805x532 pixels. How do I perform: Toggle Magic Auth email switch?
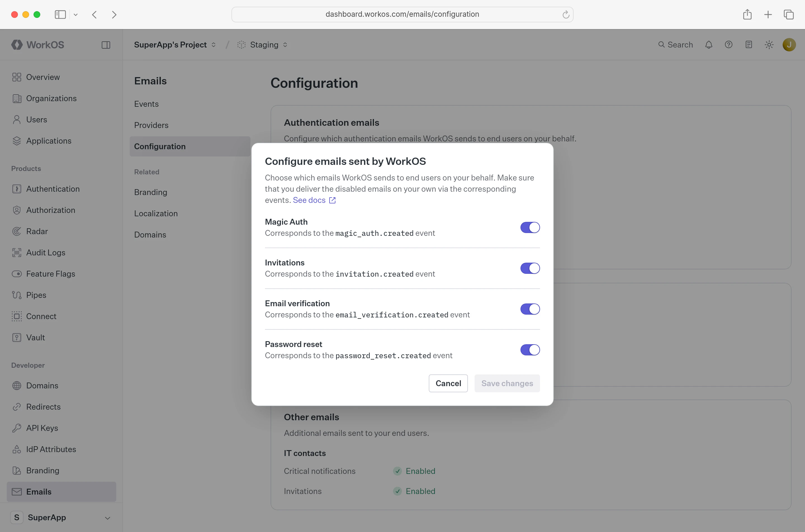tap(530, 227)
